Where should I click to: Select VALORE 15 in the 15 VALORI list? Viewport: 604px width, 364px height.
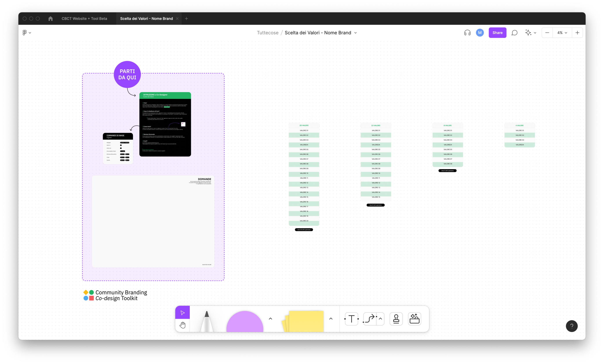[x=376, y=197]
